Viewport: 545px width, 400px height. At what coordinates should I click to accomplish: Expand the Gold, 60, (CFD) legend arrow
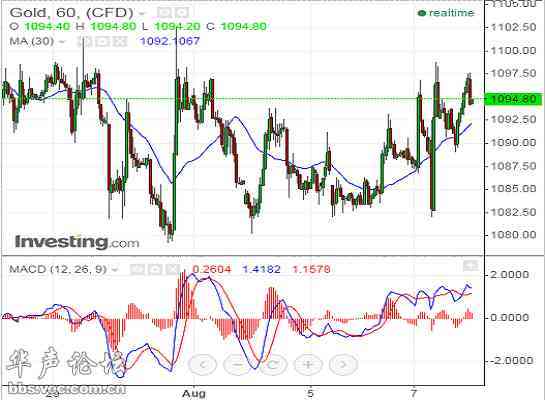pos(142,14)
